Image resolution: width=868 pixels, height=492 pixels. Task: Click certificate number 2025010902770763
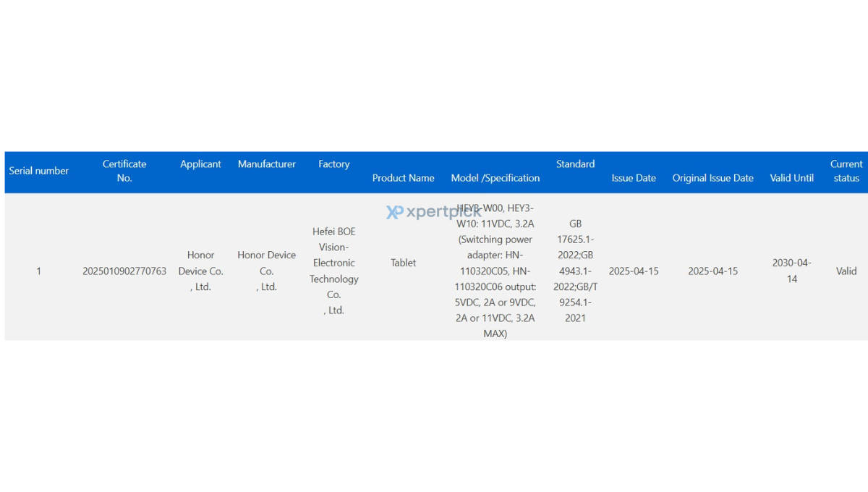click(x=124, y=271)
